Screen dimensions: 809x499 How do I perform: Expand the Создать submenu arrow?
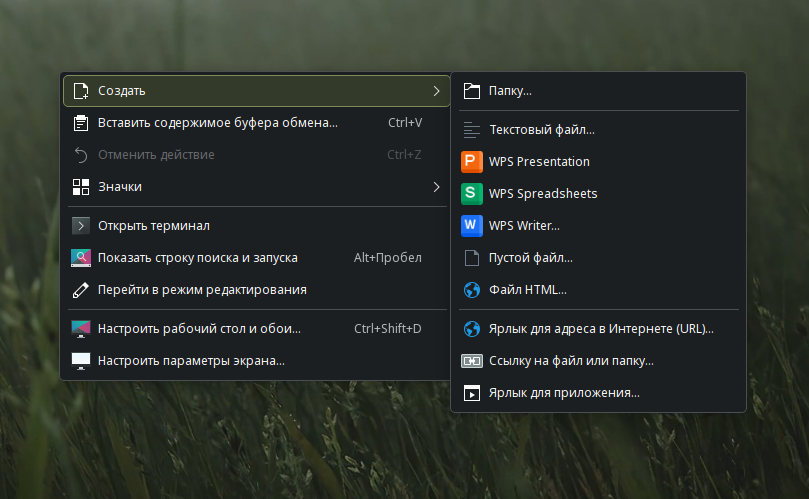pyautogui.click(x=436, y=91)
